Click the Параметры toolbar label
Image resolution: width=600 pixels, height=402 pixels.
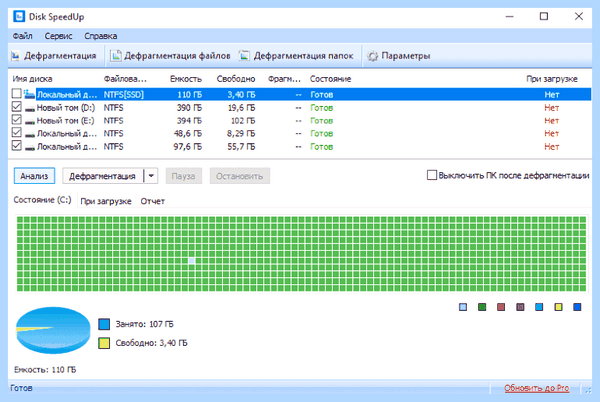pyautogui.click(x=406, y=56)
